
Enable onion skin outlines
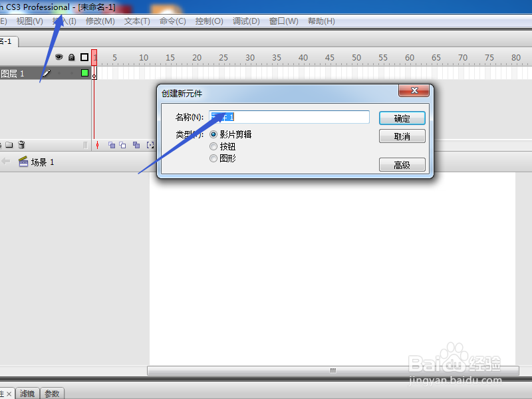(122, 145)
